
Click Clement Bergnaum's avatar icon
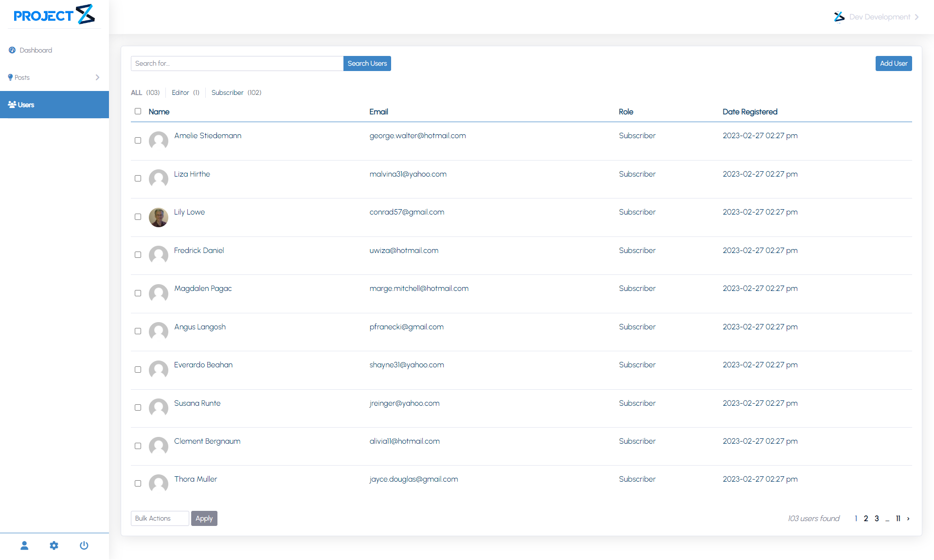(159, 446)
